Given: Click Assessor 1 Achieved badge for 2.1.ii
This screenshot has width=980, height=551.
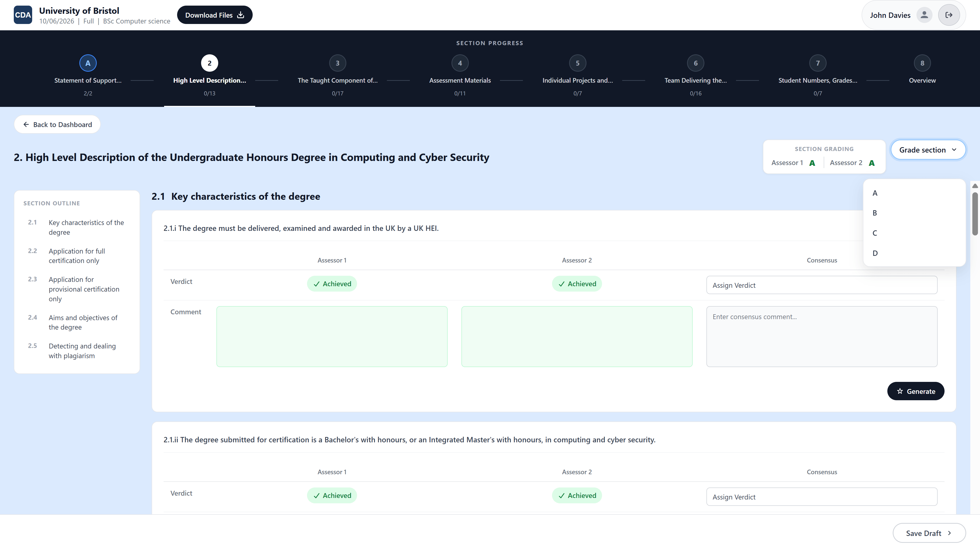Looking at the screenshot, I should coord(332,495).
